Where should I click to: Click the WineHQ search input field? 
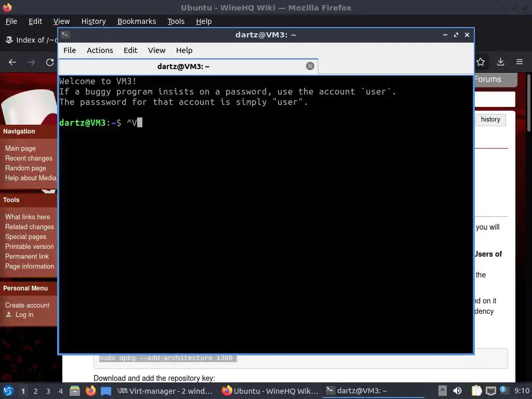point(495,99)
